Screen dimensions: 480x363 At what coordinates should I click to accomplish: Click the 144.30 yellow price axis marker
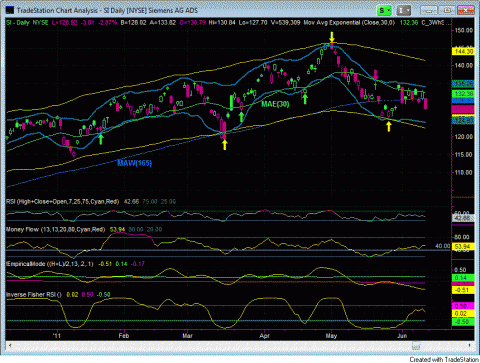[463, 52]
